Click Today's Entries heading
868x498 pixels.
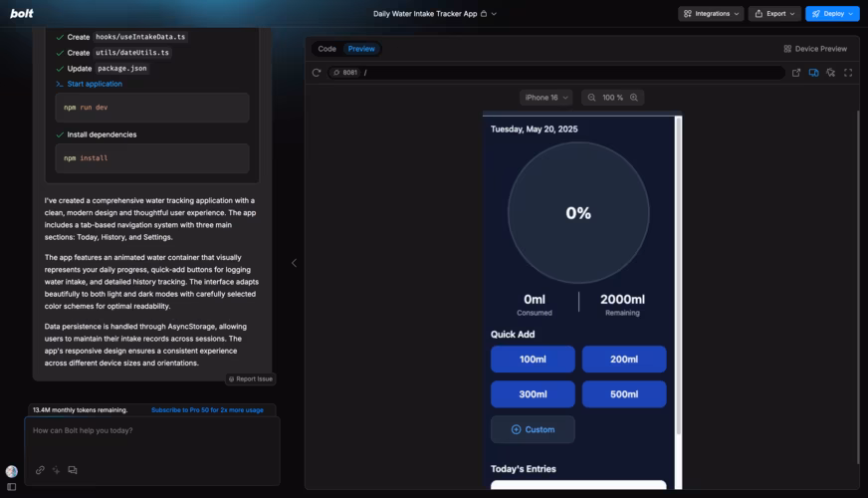tap(524, 469)
